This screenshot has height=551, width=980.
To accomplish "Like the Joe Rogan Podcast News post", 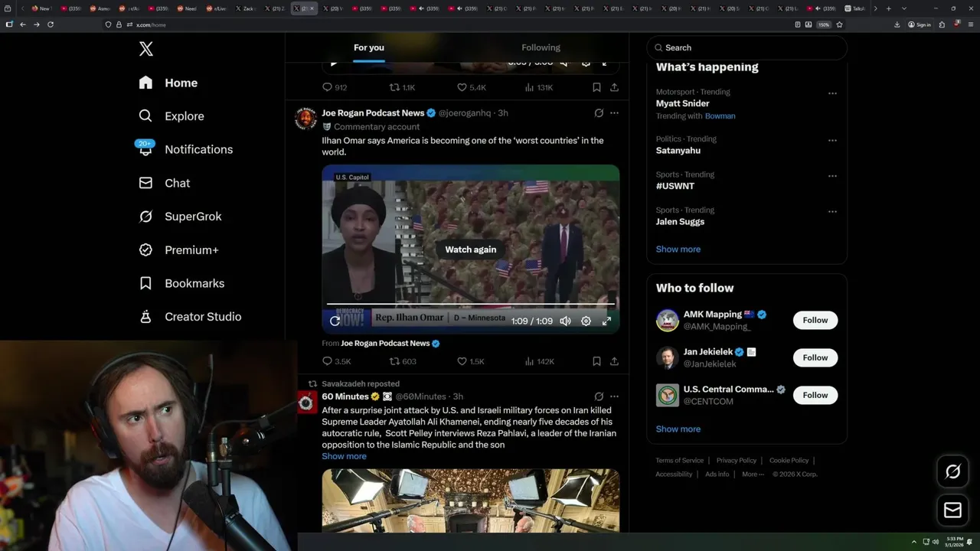I will point(470,361).
